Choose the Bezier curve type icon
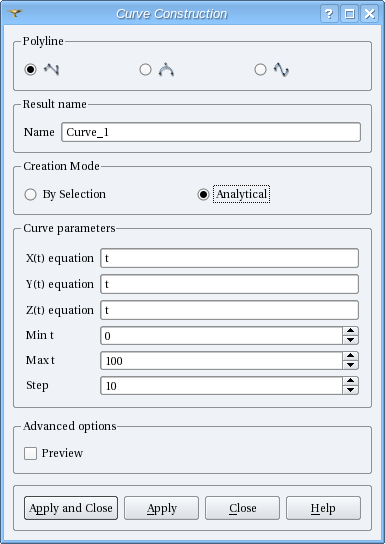The width and height of the screenshot is (385, 544). click(166, 69)
